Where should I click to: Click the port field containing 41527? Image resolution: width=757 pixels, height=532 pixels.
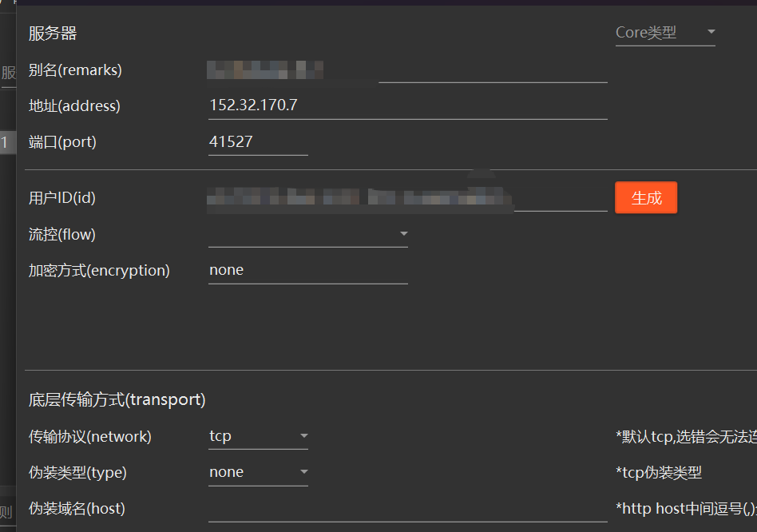(x=257, y=142)
